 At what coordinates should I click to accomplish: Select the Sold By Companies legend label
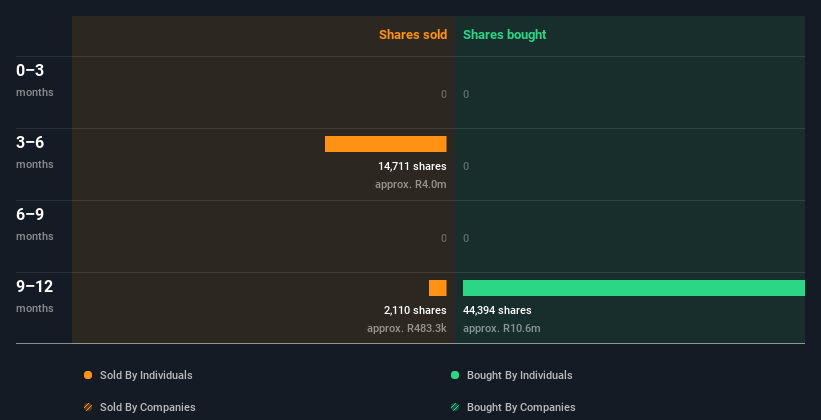tap(148, 407)
